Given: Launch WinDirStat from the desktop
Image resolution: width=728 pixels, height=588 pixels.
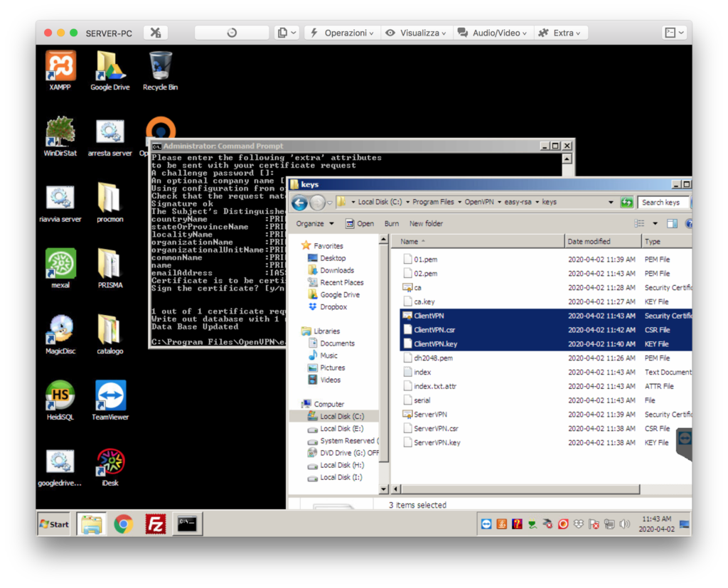Looking at the screenshot, I should click(x=60, y=137).
